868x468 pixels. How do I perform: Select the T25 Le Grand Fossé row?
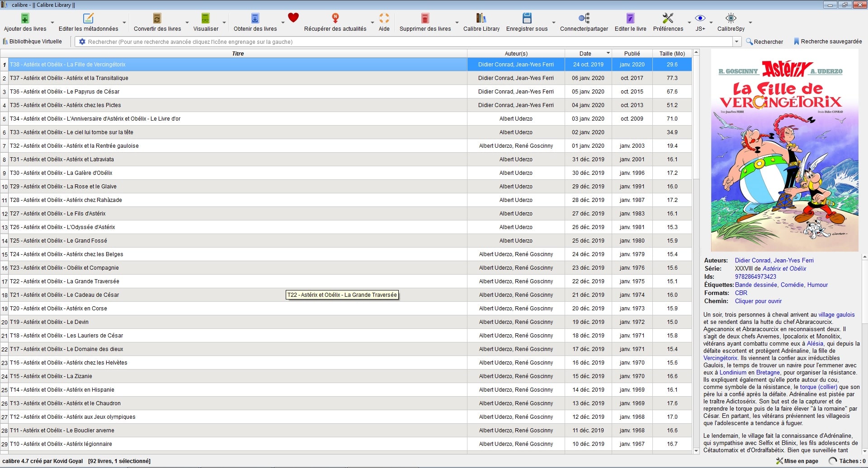coord(346,241)
